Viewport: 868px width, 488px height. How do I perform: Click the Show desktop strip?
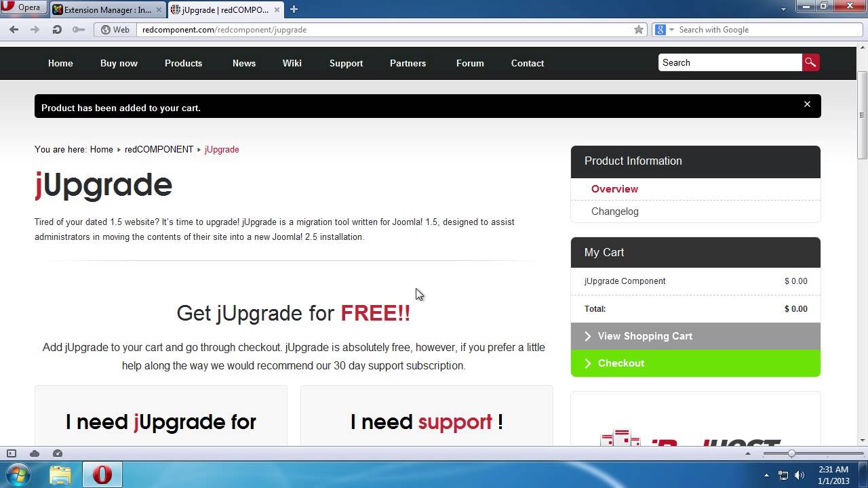click(x=864, y=474)
